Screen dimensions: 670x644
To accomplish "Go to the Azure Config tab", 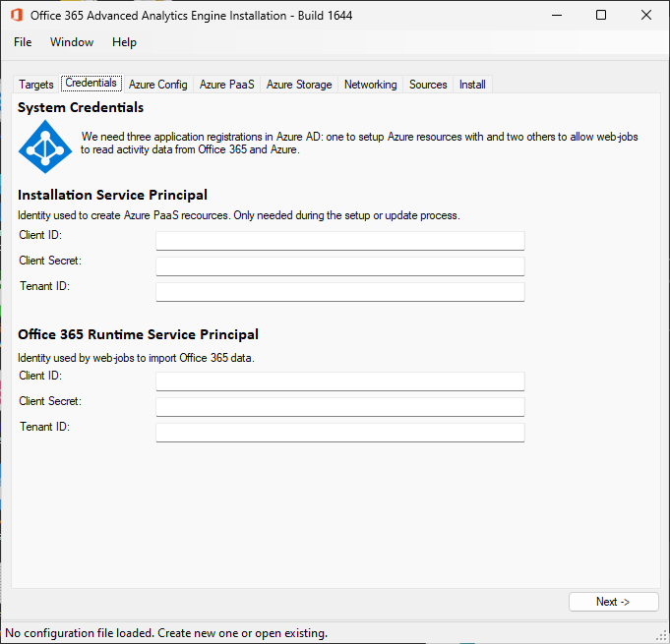I will [158, 85].
